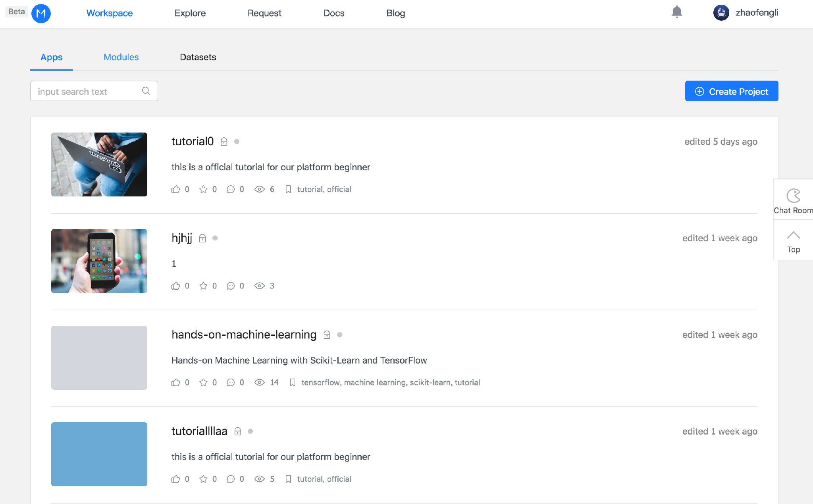The height and width of the screenshot is (504, 813).
Task: Click the lock icon beside hjhjj
Action: [x=202, y=238]
